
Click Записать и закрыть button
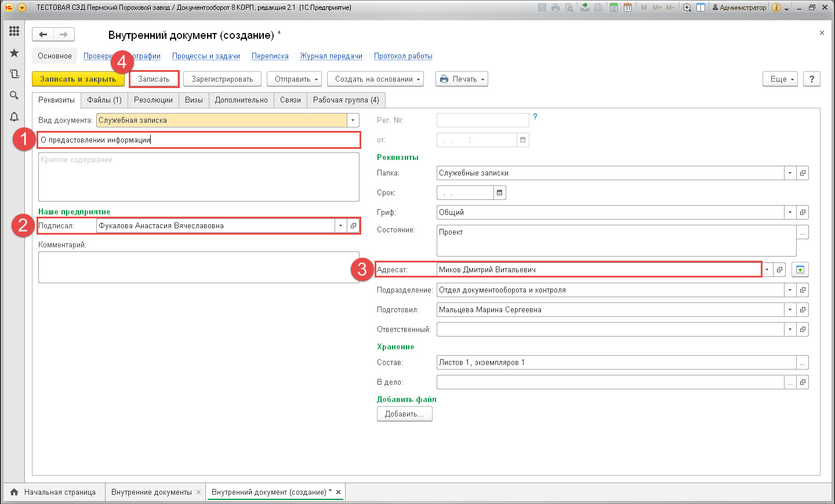tap(78, 79)
